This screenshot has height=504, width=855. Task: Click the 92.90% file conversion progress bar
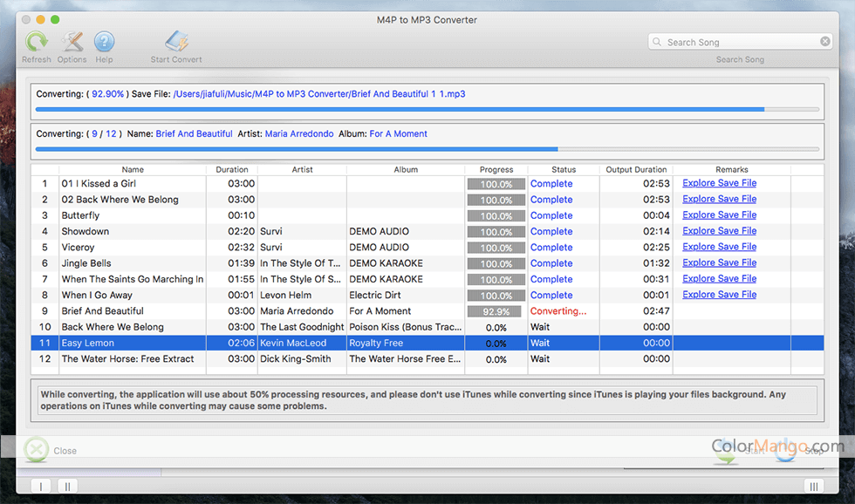[x=427, y=109]
